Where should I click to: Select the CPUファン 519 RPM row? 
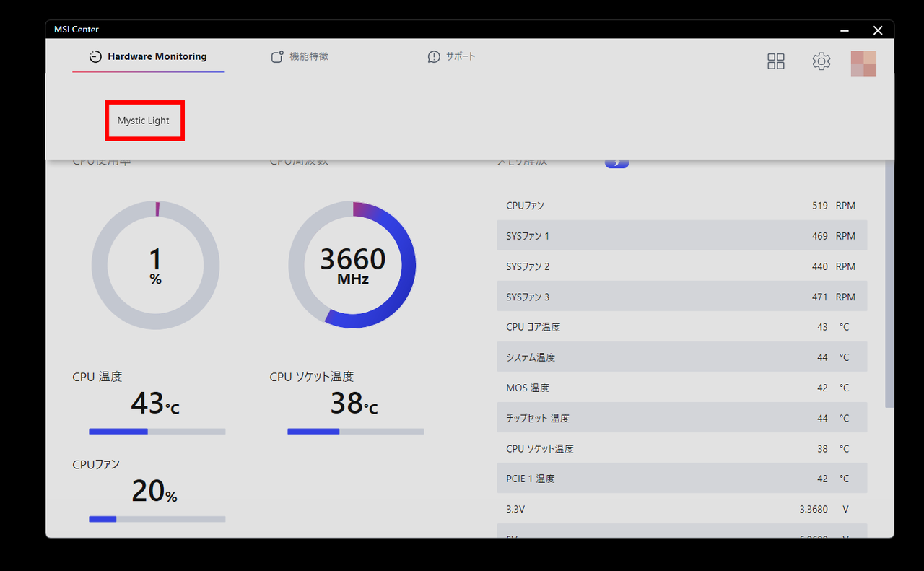pos(682,206)
